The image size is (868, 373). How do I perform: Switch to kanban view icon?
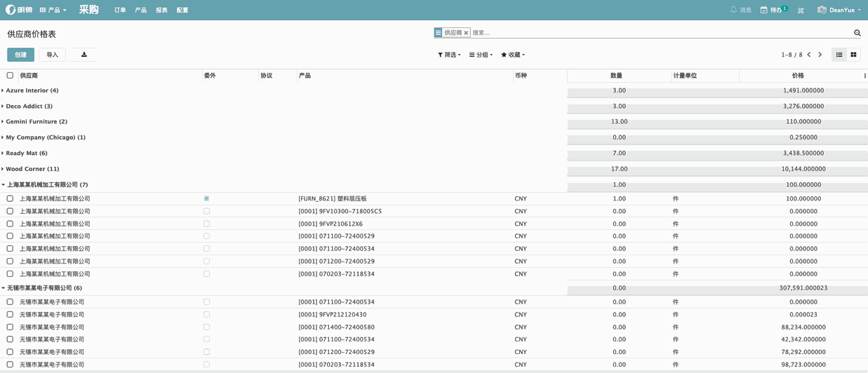(853, 55)
